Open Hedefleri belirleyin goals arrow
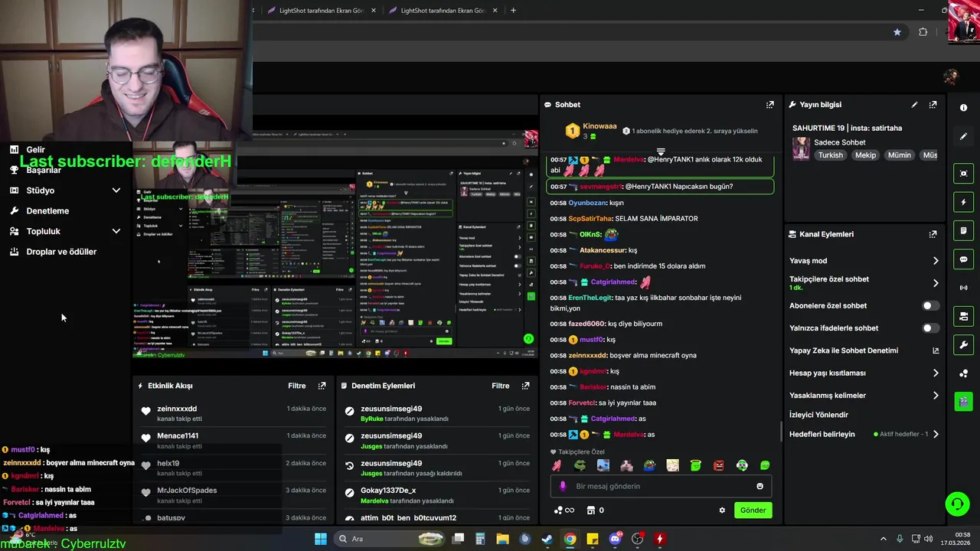Screen dimensions: 980x551 [935, 435]
